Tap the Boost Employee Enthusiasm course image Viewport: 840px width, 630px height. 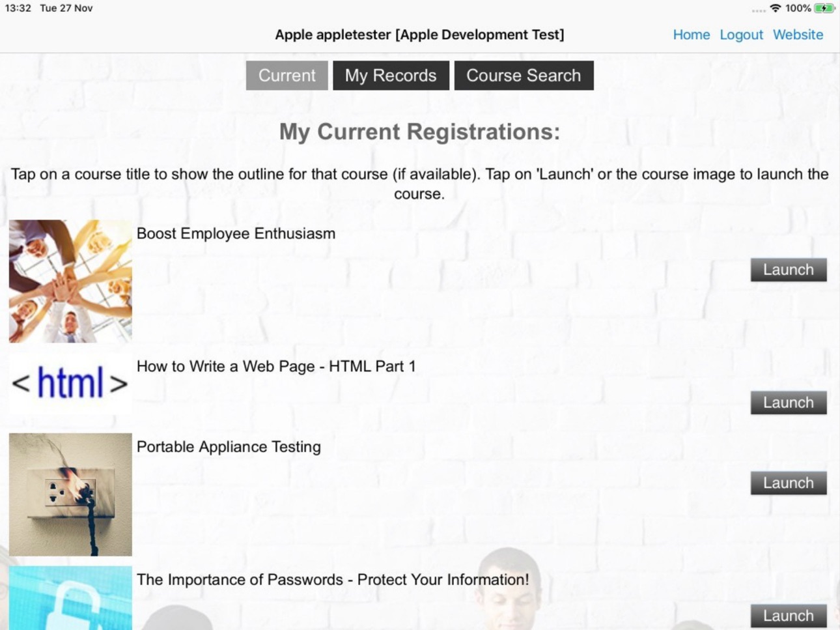70,281
